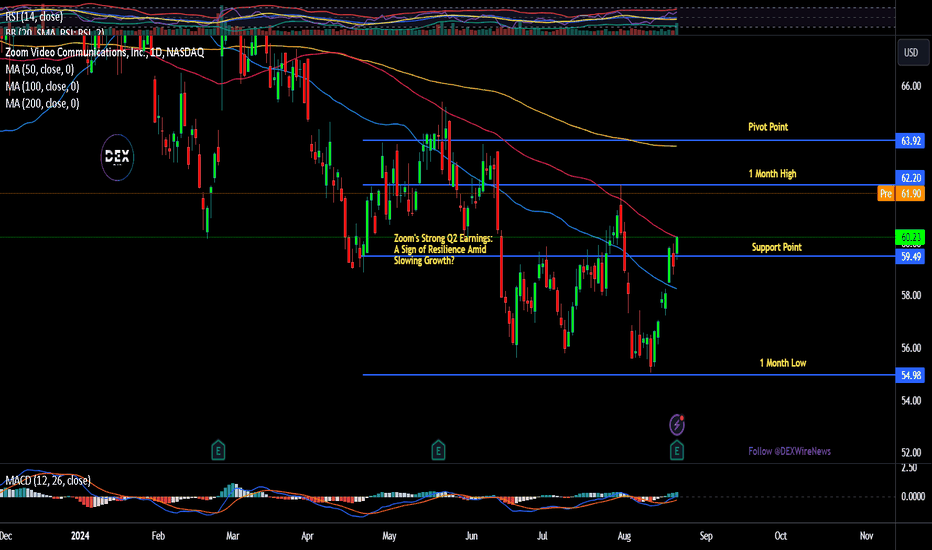Click the Sep label on time axis
Viewport: 932px width, 550px height.
click(706, 536)
